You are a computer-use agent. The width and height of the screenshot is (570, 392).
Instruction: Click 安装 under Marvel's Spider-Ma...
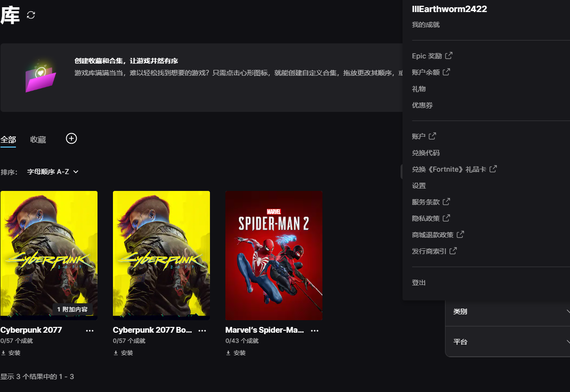(239, 353)
